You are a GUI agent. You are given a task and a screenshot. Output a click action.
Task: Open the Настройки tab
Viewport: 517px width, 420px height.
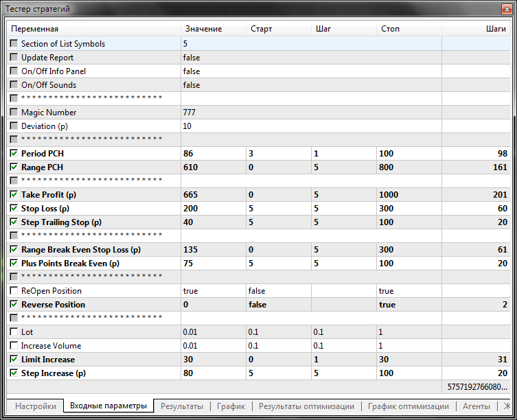(x=36, y=406)
